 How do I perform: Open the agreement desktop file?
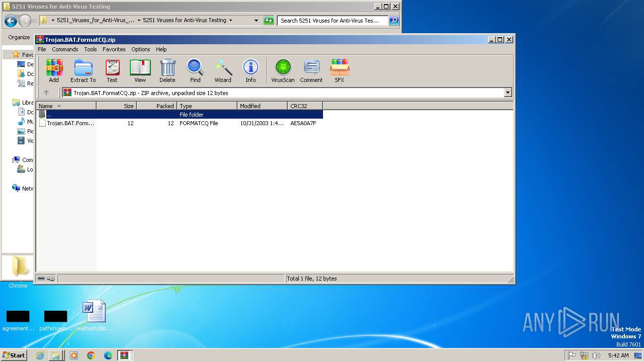click(18, 320)
